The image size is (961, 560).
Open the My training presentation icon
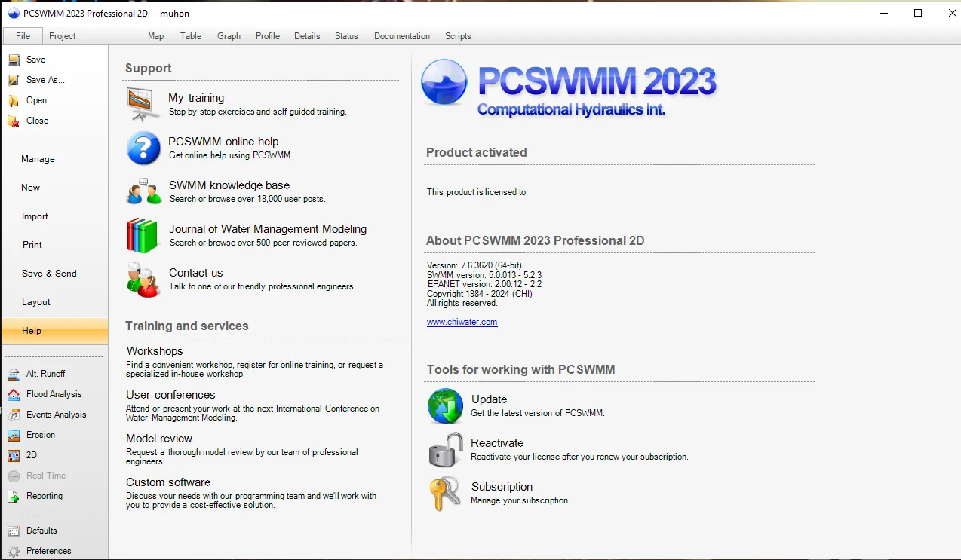tap(143, 105)
